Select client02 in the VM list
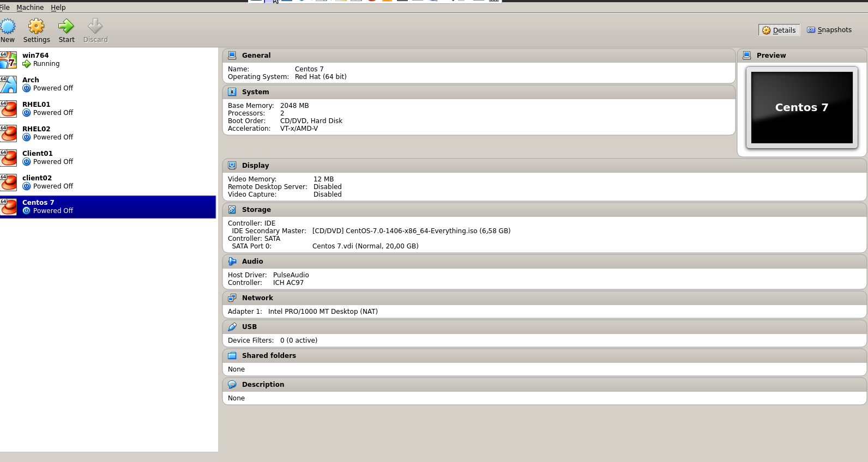 tap(108, 182)
